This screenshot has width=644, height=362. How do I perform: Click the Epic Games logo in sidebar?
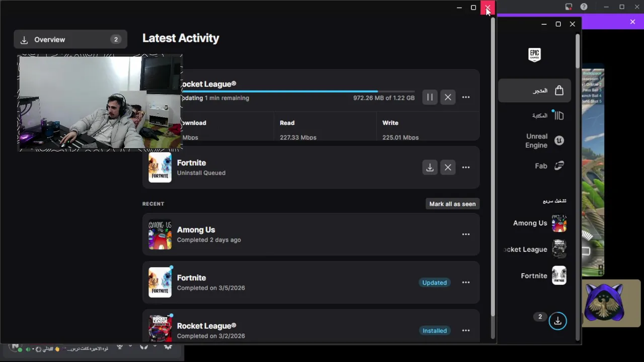click(534, 54)
